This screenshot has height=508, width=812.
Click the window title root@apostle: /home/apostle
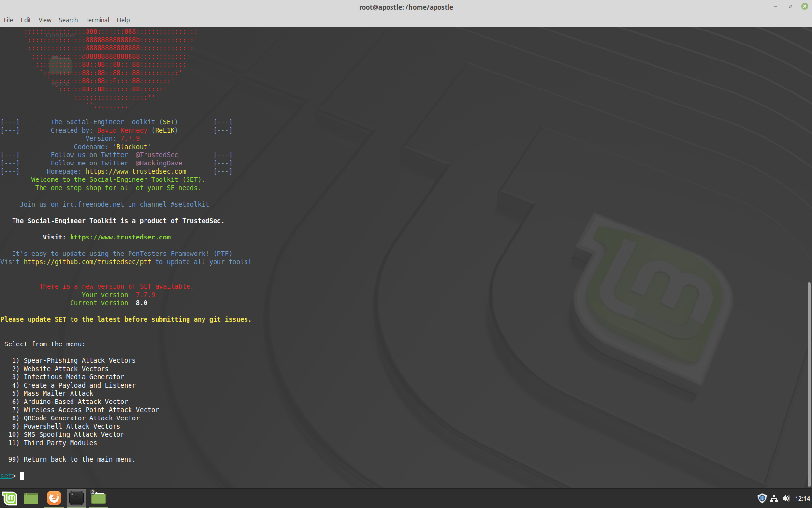(406, 7)
